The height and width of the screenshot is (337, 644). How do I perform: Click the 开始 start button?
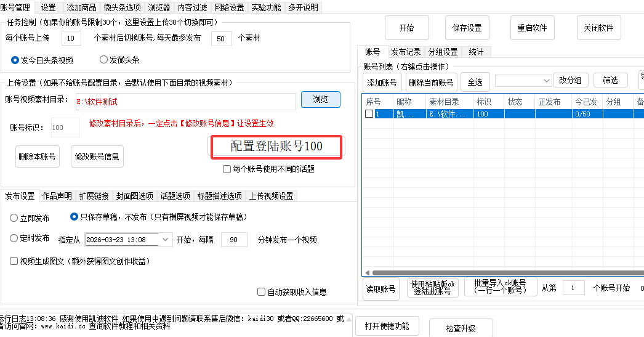(406, 28)
